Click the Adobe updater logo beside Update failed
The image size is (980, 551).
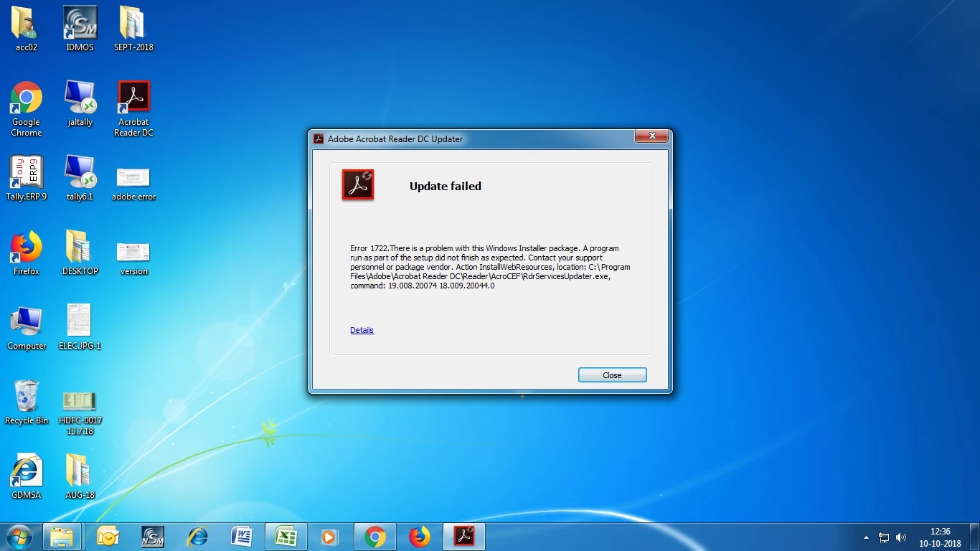pos(358,185)
